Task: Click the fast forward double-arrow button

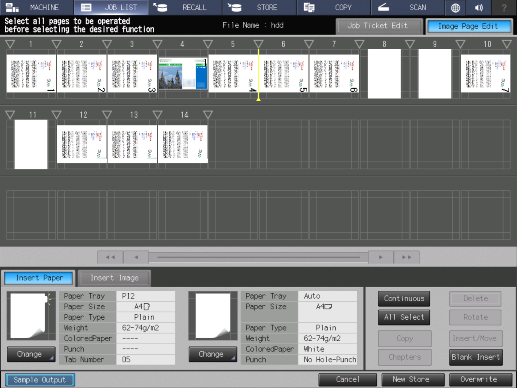Action: (x=406, y=257)
